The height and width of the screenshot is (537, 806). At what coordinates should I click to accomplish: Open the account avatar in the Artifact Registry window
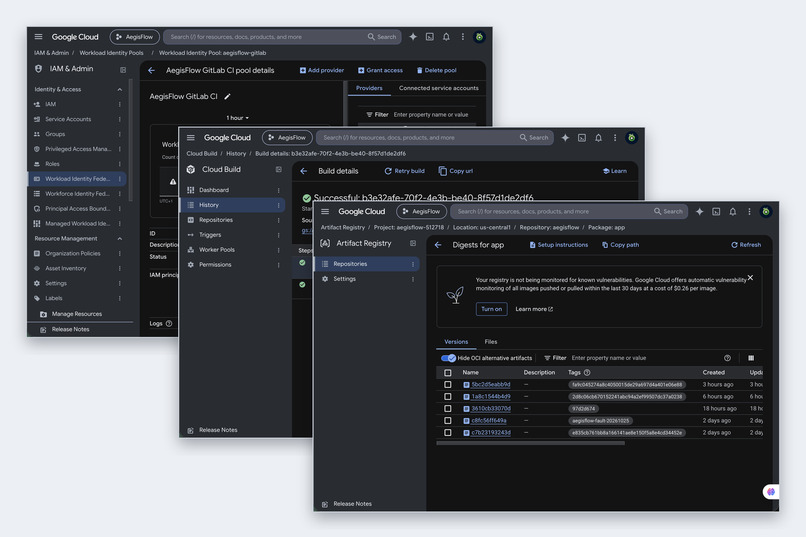(766, 211)
